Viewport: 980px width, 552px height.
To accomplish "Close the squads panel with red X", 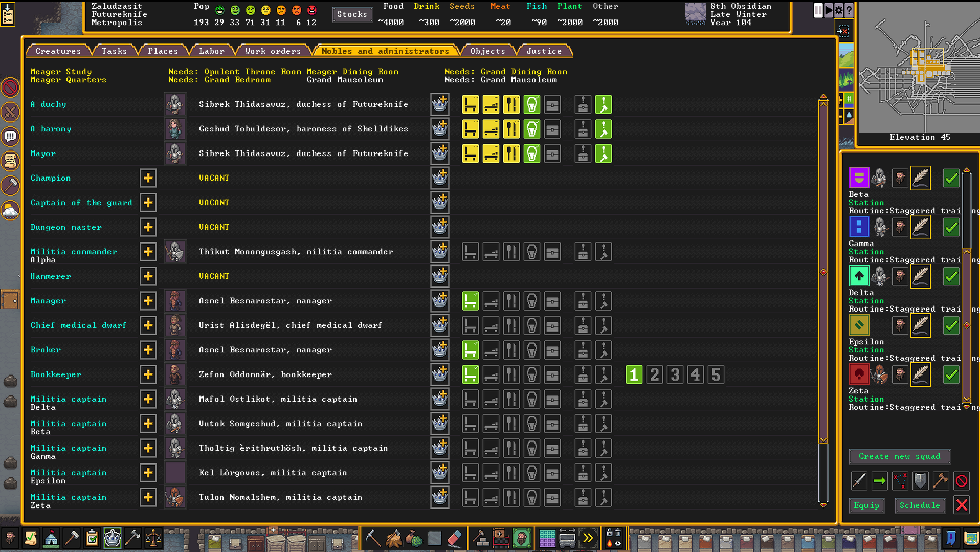I will click(x=962, y=505).
